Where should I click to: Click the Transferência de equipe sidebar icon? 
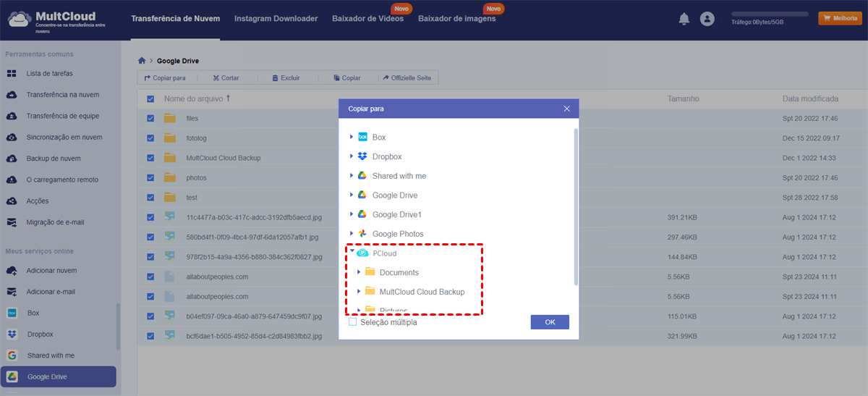click(x=12, y=116)
